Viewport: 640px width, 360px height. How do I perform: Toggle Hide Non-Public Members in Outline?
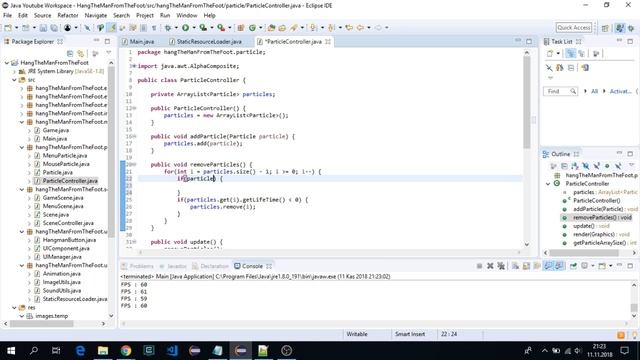607,166
